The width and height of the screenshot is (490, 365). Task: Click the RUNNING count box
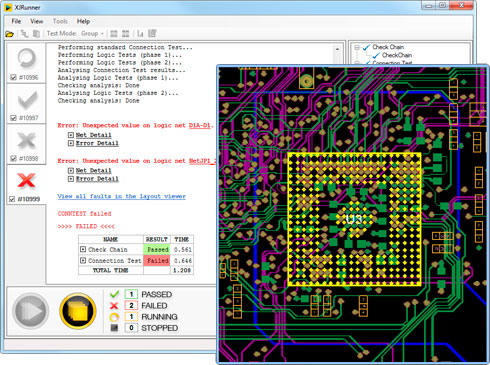click(131, 317)
